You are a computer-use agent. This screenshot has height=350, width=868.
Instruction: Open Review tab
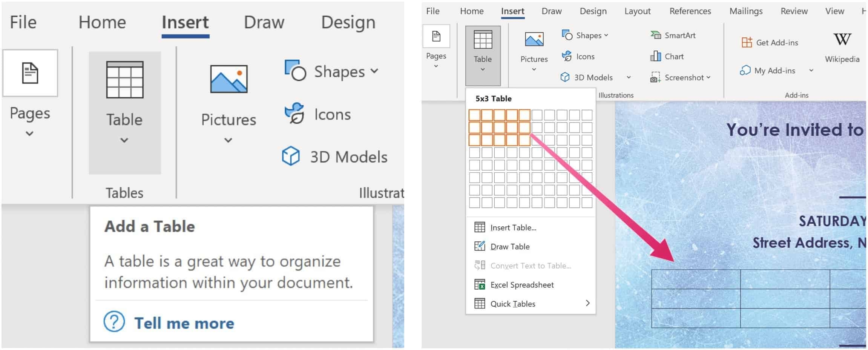pos(794,11)
